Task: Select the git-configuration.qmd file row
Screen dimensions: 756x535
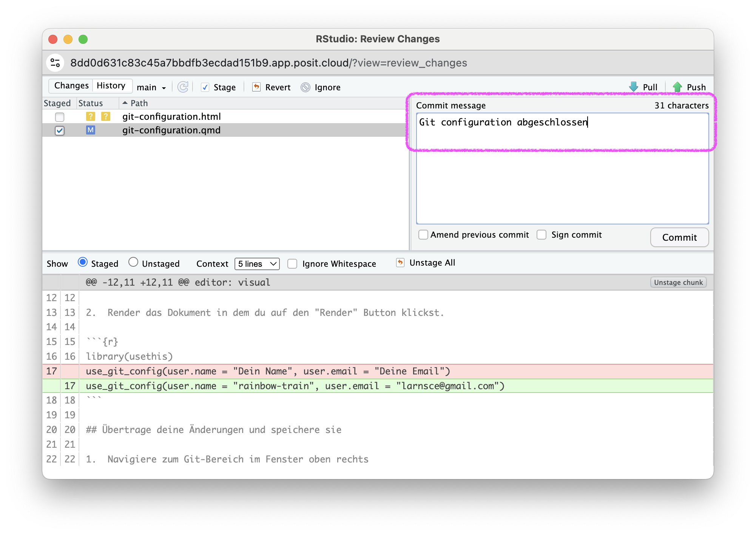Action: pos(225,130)
